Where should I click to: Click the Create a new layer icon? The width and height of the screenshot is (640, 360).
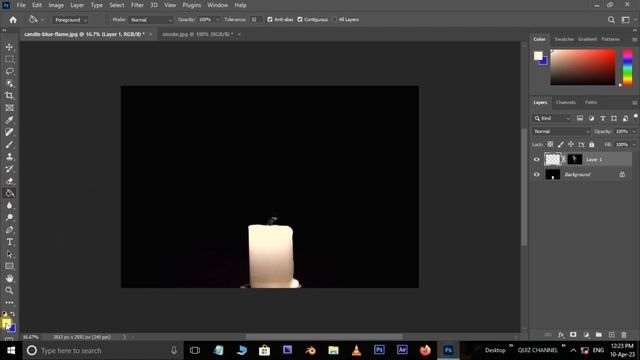tap(611, 335)
